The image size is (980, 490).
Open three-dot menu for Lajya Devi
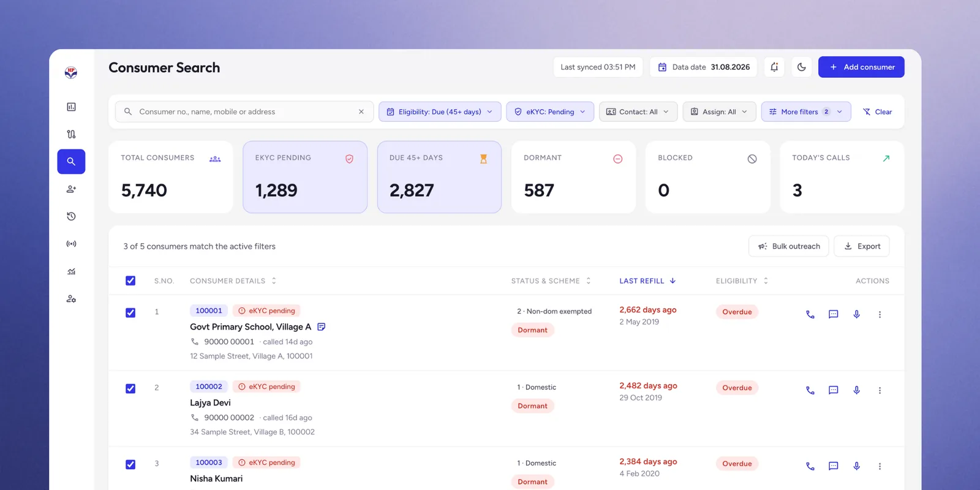click(x=880, y=390)
